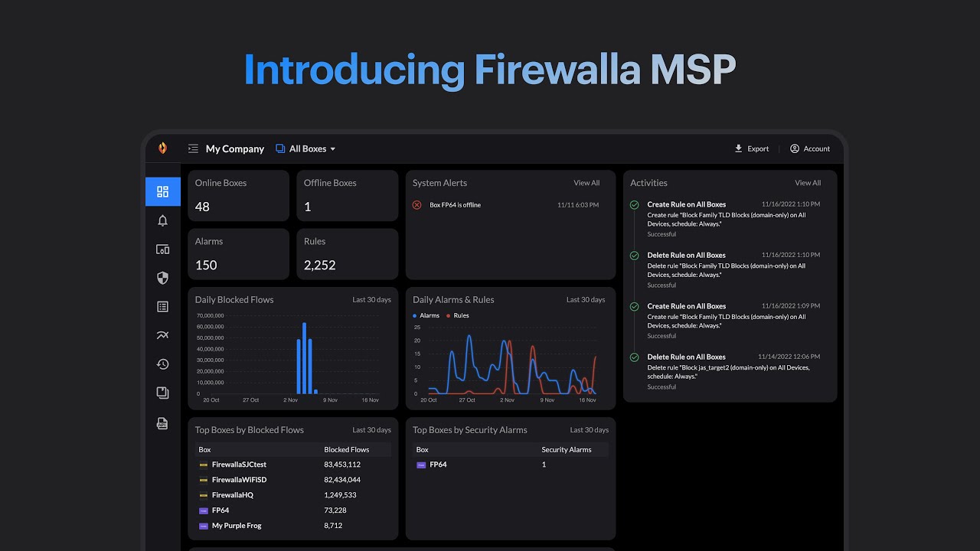Viewport: 980px width, 551px height.
Task: Select the 8,712 blocked flows value
Action: click(x=333, y=526)
